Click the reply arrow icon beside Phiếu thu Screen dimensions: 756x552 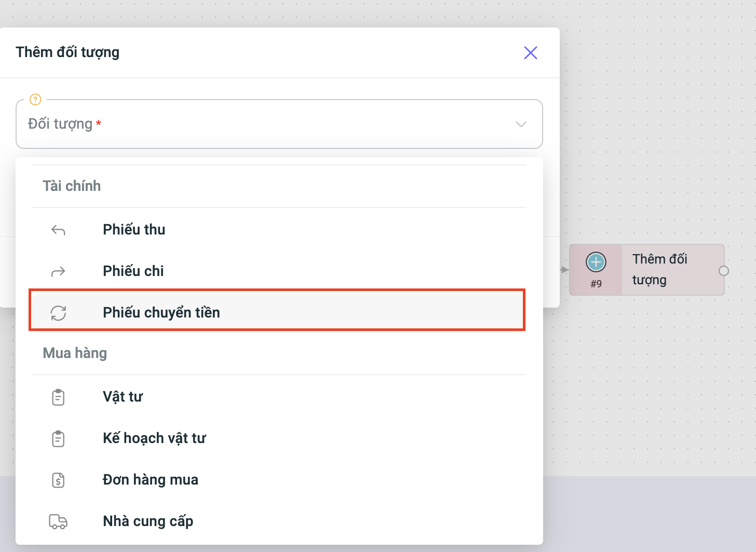point(58,230)
